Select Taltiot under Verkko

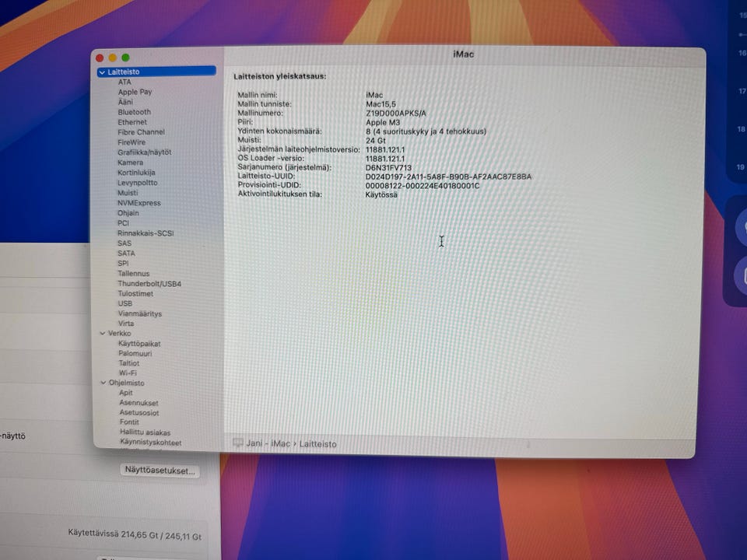click(128, 363)
